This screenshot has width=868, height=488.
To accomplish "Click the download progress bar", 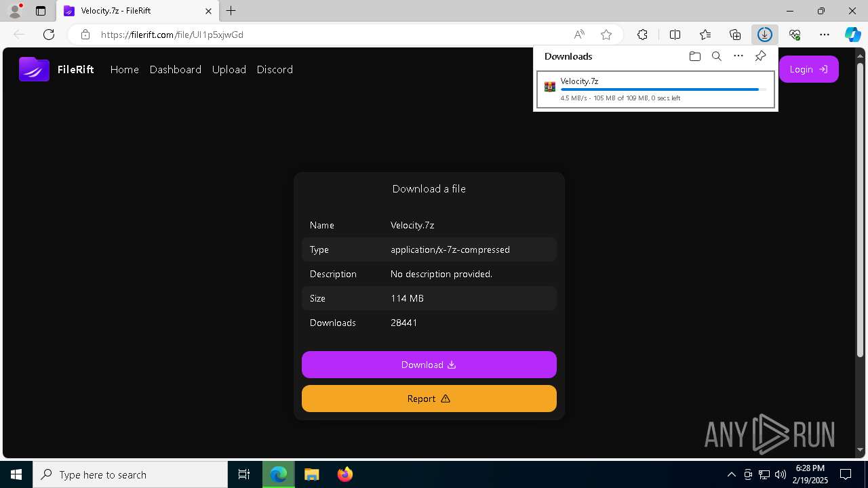I will tap(664, 89).
